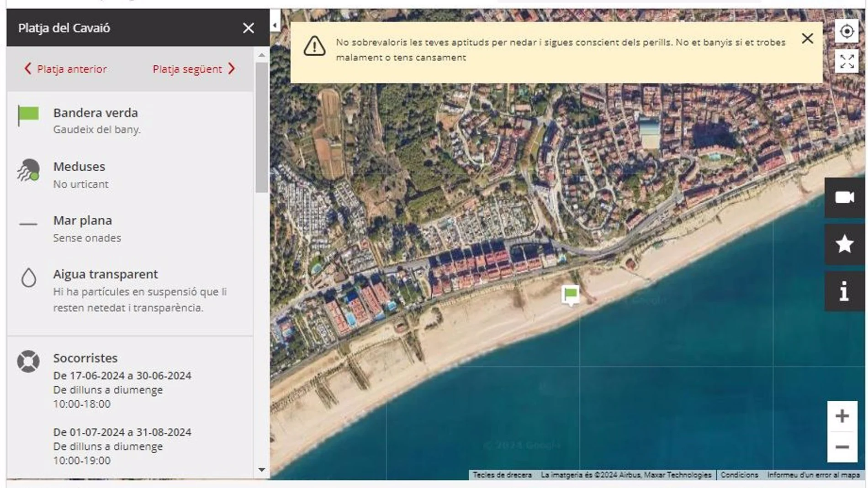868x488 pixels.
Task: Click the 10:00-19:00 schedule text
Action: (82, 461)
